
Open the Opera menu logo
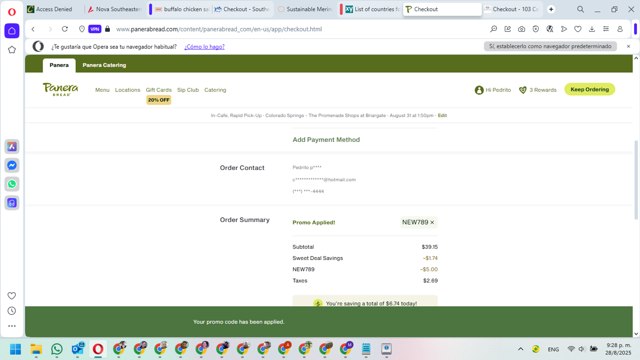[12, 12]
